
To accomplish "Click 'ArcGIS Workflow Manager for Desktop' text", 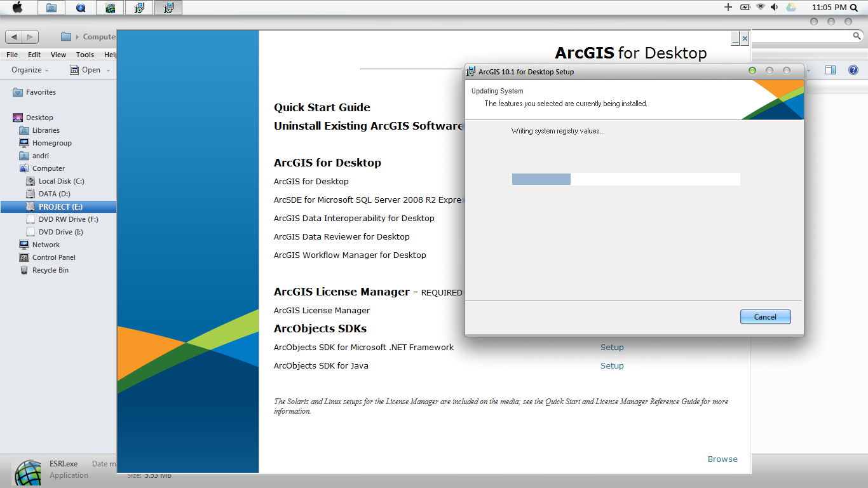I will [350, 255].
